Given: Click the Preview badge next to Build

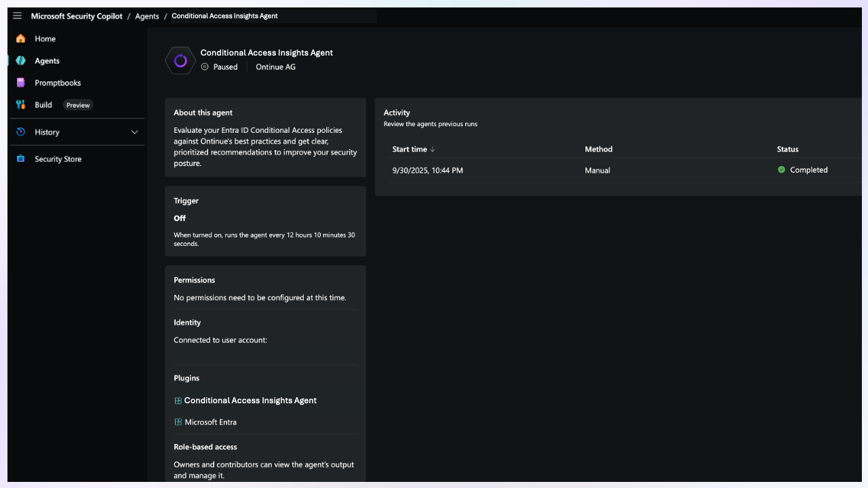Looking at the screenshot, I should pos(78,105).
